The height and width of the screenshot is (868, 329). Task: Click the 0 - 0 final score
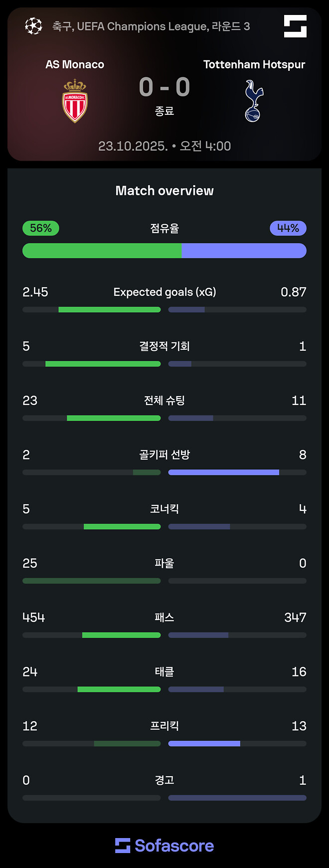tap(164, 87)
